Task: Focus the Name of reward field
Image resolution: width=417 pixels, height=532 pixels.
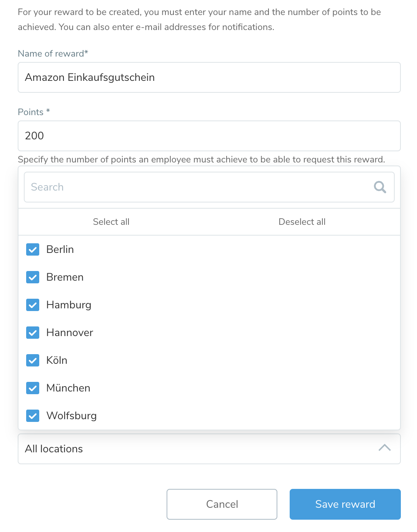Action: [209, 77]
